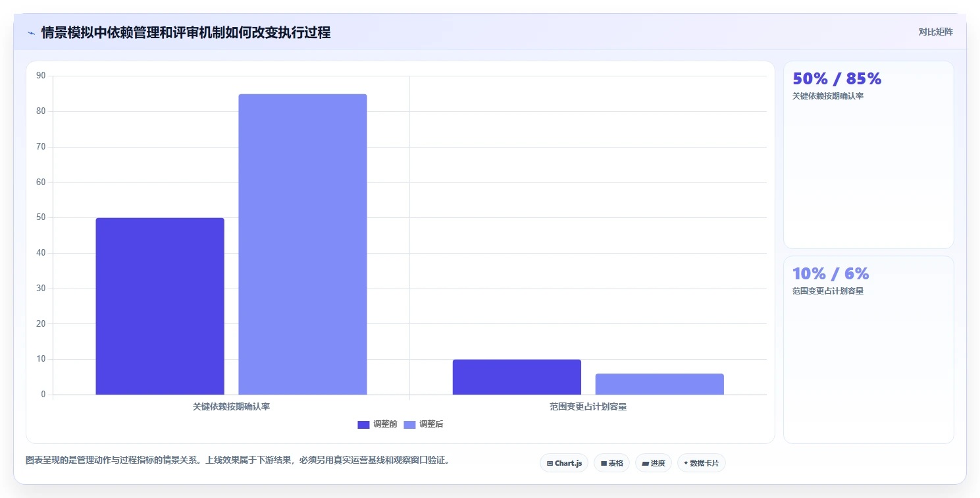Click the 调整后 bar for 范围变更占计划容量
This screenshot has height=498, width=980.
coord(659,384)
